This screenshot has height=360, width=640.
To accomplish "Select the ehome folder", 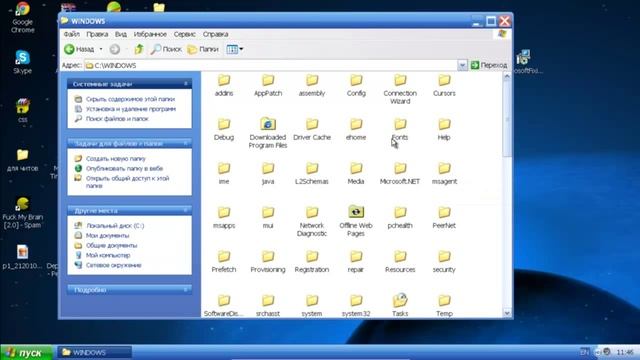I will (356, 129).
